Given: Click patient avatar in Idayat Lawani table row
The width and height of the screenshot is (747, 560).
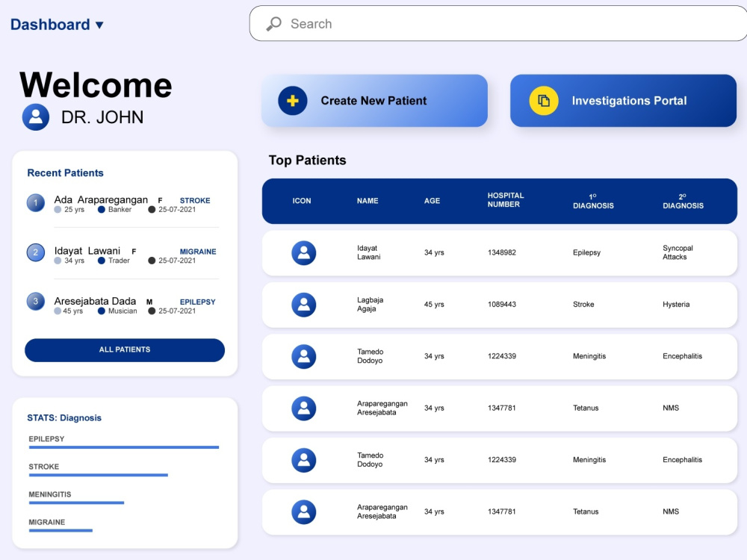Looking at the screenshot, I should coord(304,253).
